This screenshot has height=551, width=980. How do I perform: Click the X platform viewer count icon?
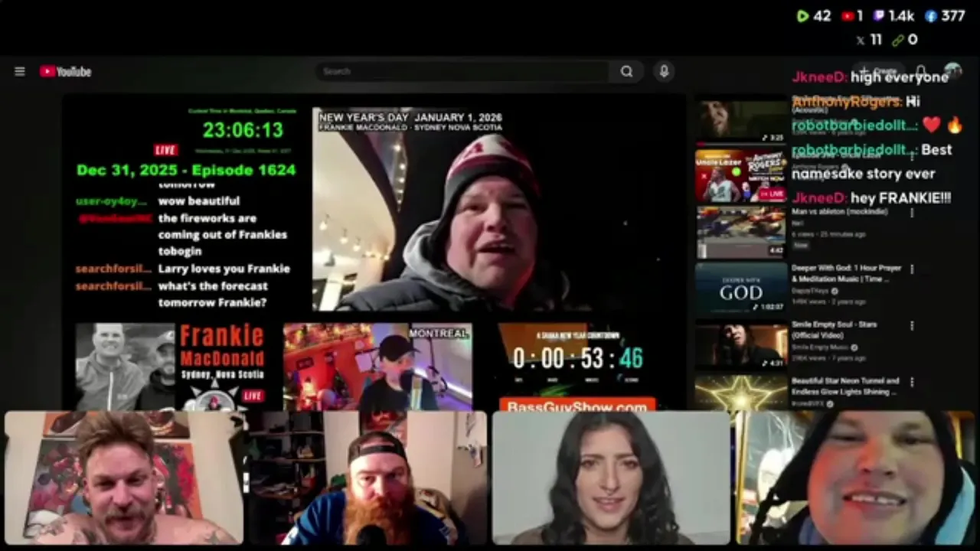click(860, 40)
